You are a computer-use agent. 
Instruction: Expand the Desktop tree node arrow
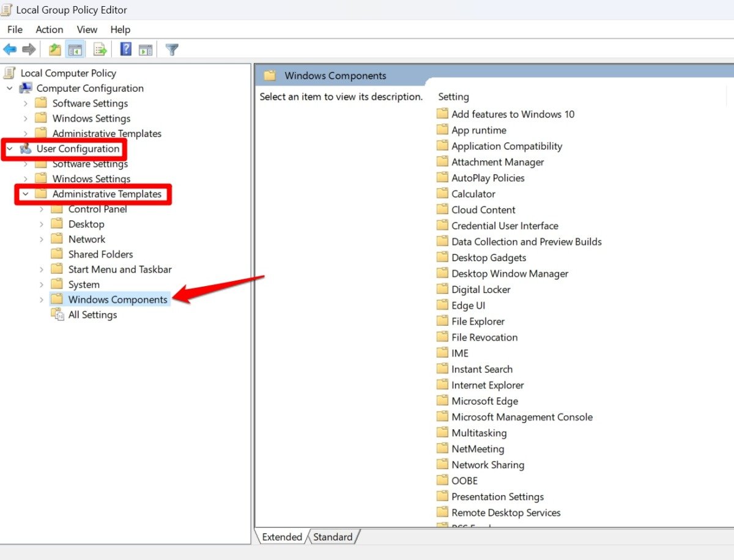(x=42, y=224)
